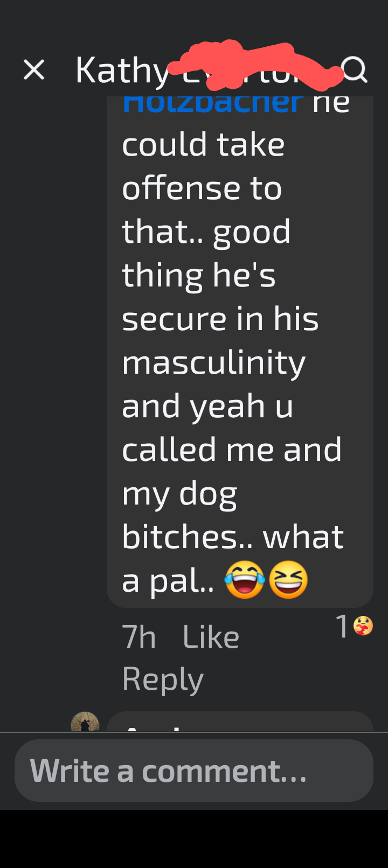The image size is (388, 868).
Task: Tap the tears-of-joy laughing emoji
Action: click(245, 579)
